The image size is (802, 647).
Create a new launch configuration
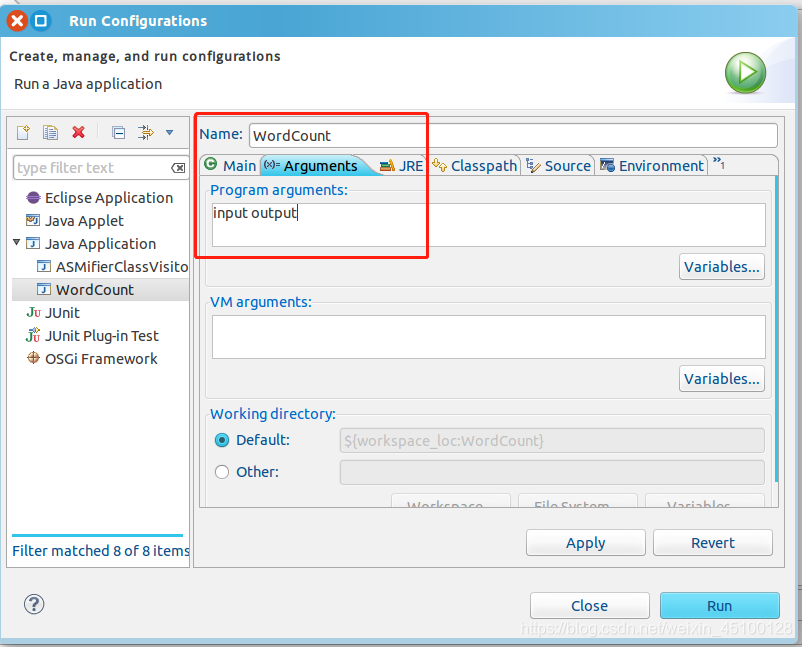tap(24, 132)
